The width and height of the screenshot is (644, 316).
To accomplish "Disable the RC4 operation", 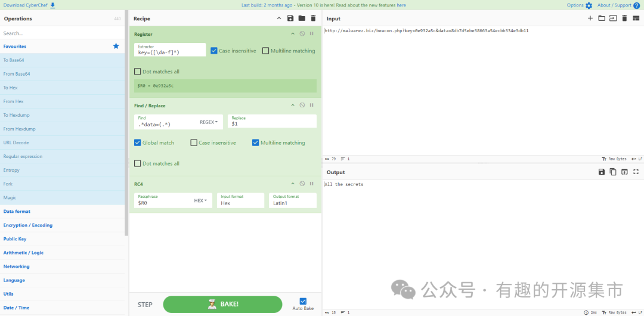I will pyautogui.click(x=302, y=184).
